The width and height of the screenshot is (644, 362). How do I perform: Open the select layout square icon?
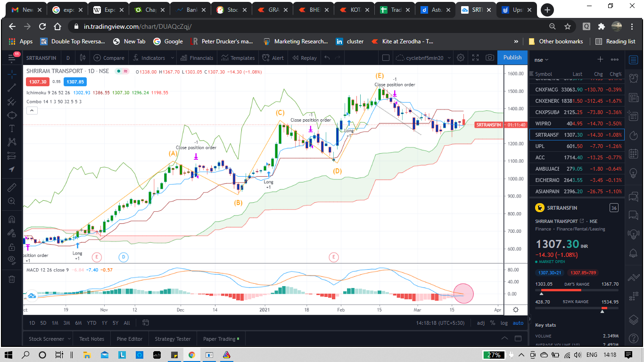(x=386, y=58)
